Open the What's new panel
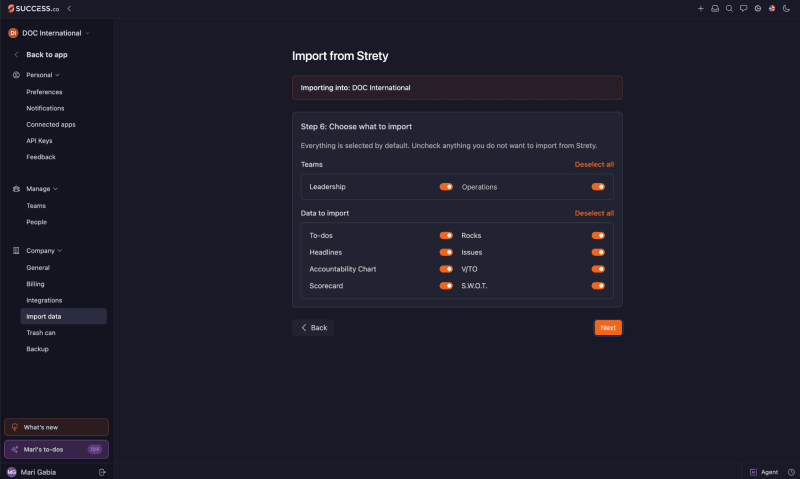 coord(56,427)
